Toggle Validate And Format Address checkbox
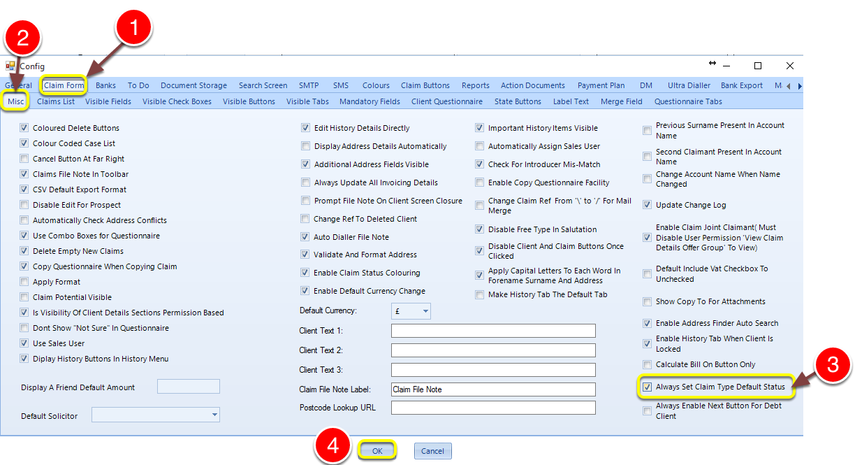The image size is (855, 465). point(305,255)
